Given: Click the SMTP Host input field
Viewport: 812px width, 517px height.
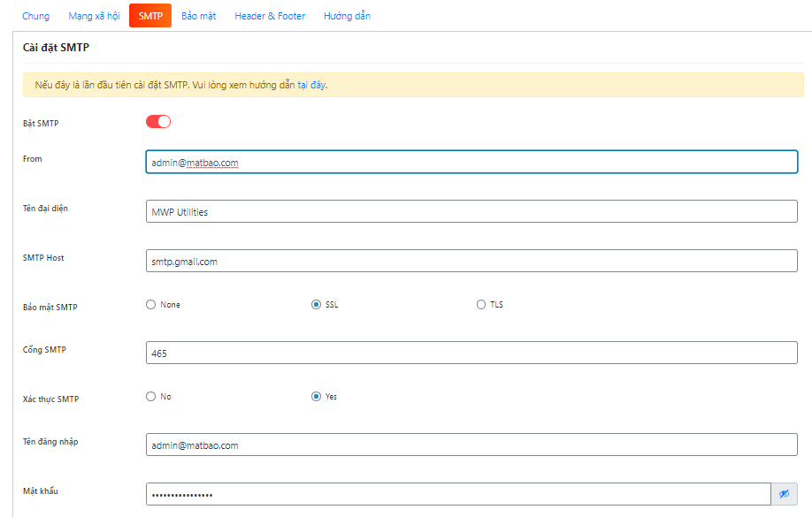Looking at the screenshot, I should click(471, 261).
